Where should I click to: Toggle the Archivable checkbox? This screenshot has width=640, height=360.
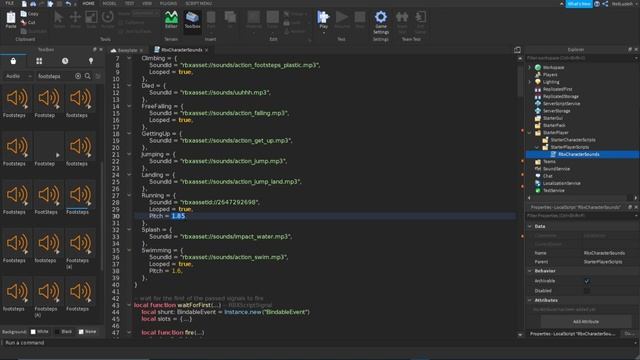pos(587,281)
